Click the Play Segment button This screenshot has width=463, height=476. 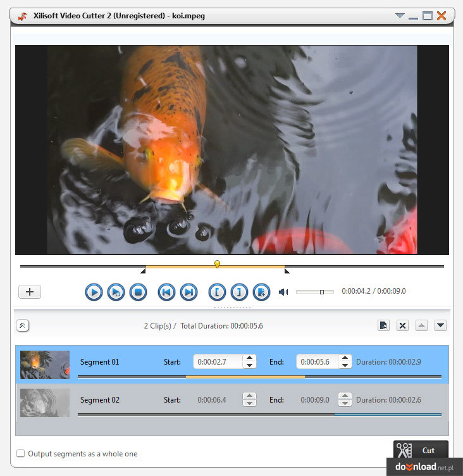pos(116,292)
